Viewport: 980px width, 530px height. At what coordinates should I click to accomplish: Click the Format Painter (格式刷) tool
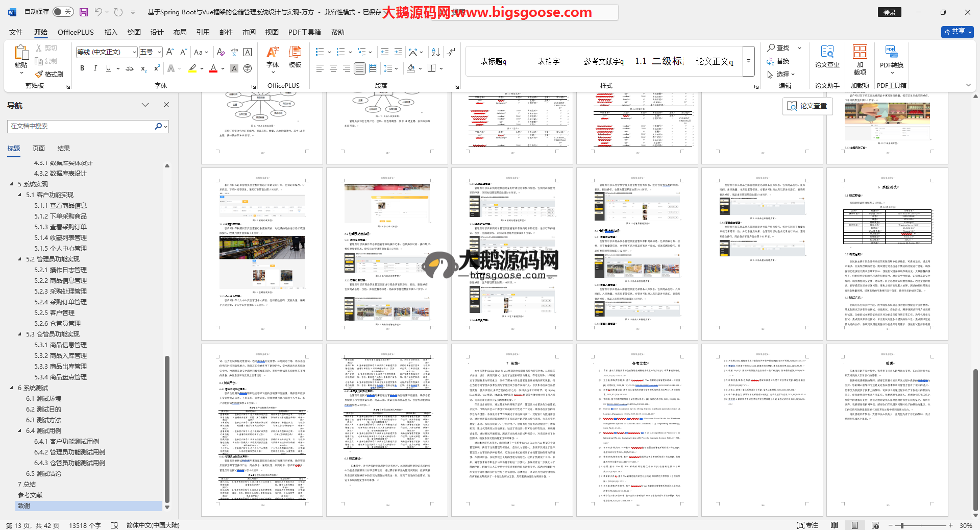click(x=50, y=74)
